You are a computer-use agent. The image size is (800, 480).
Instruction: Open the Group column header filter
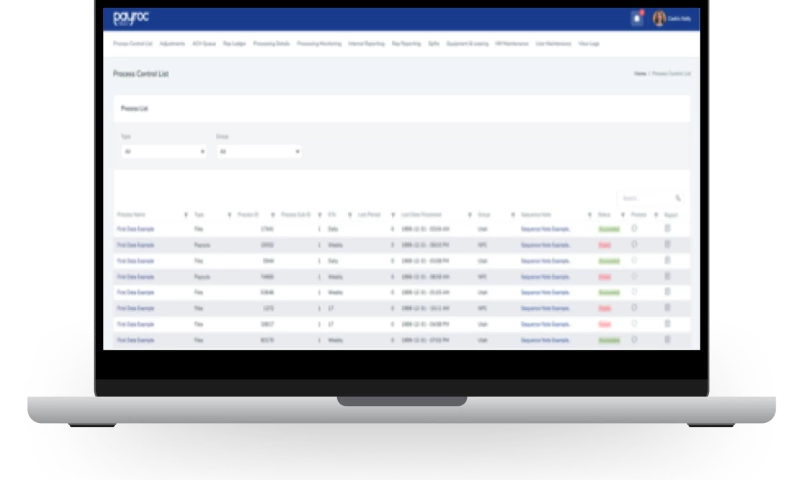coord(513,215)
